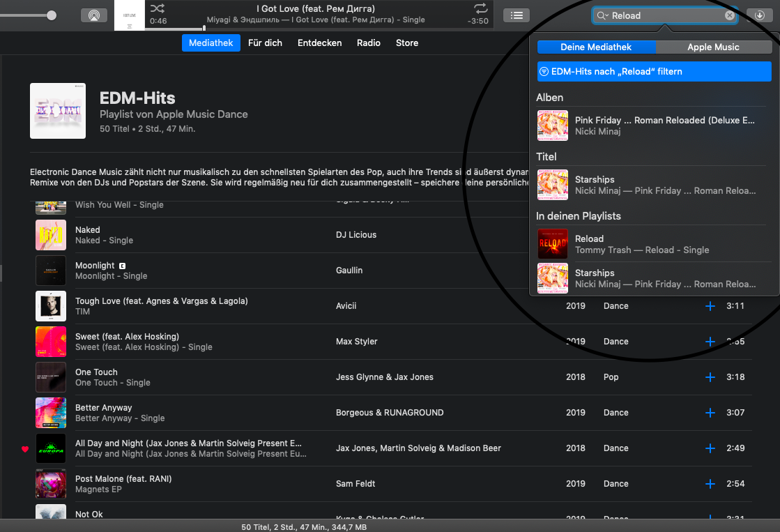
Task: Click the now playing album artwork
Action: click(x=130, y=15)
